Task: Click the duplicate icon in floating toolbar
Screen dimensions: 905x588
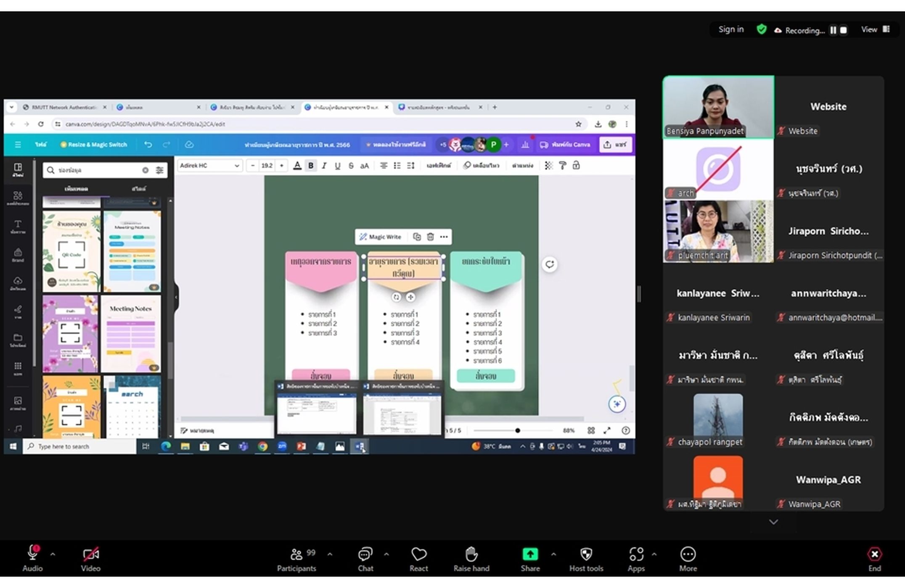Action: [417, 237]
